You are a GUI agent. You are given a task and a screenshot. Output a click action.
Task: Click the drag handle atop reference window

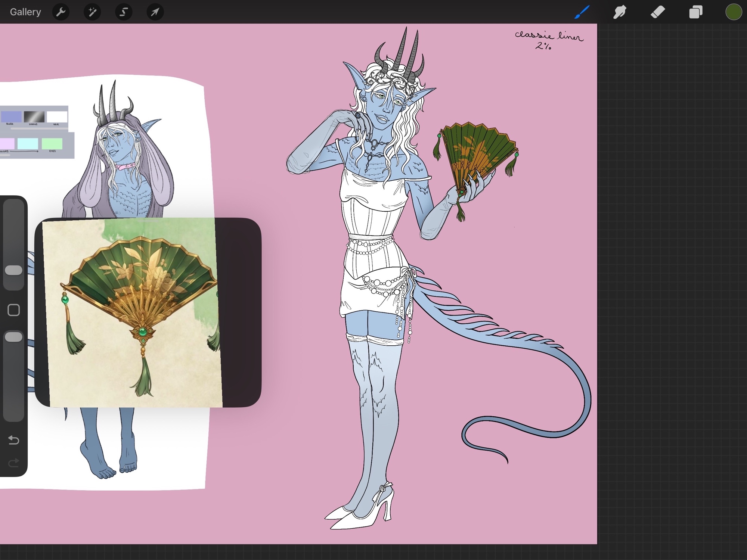click(x=148, y=221)
